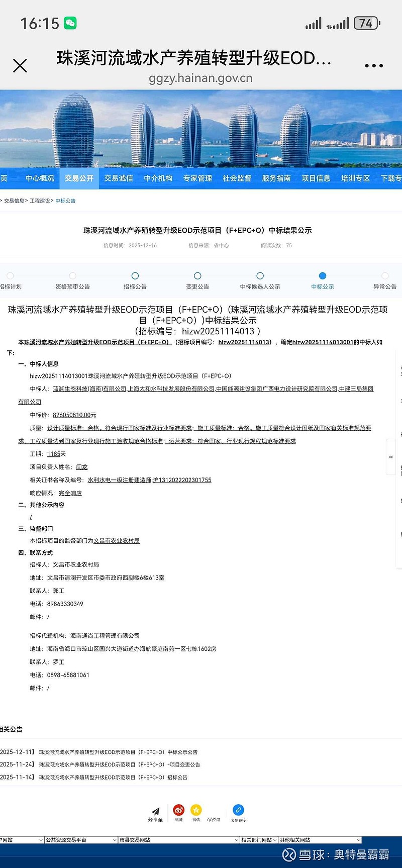Screen dimensions: 402x868
Task: Select the 招标计划 step circle
Action: (10, 275)
